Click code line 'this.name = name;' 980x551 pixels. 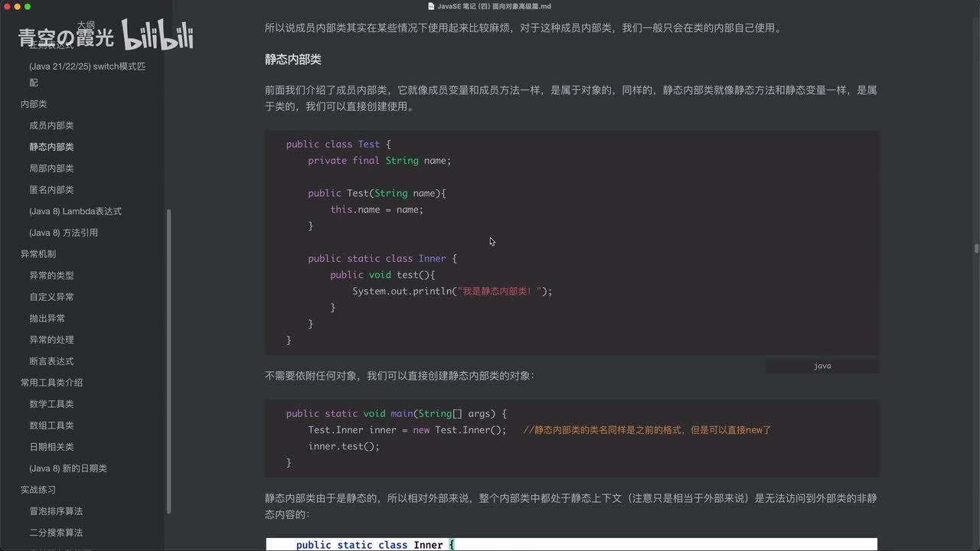click(x=377, y=210)
